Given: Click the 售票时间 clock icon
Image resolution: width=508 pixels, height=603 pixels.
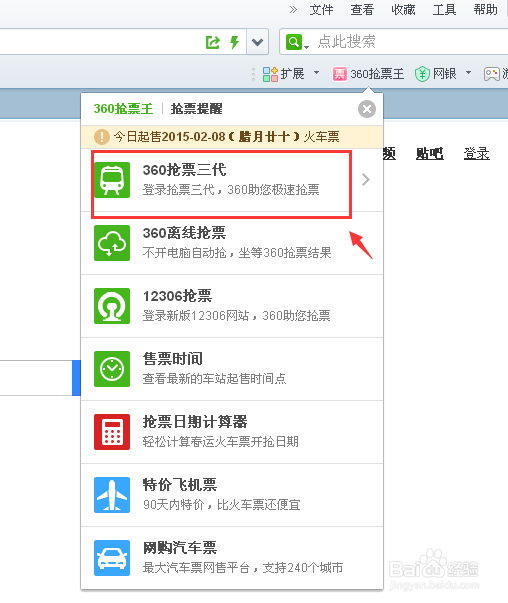Looking at the screenshot, I should (112, 369).
